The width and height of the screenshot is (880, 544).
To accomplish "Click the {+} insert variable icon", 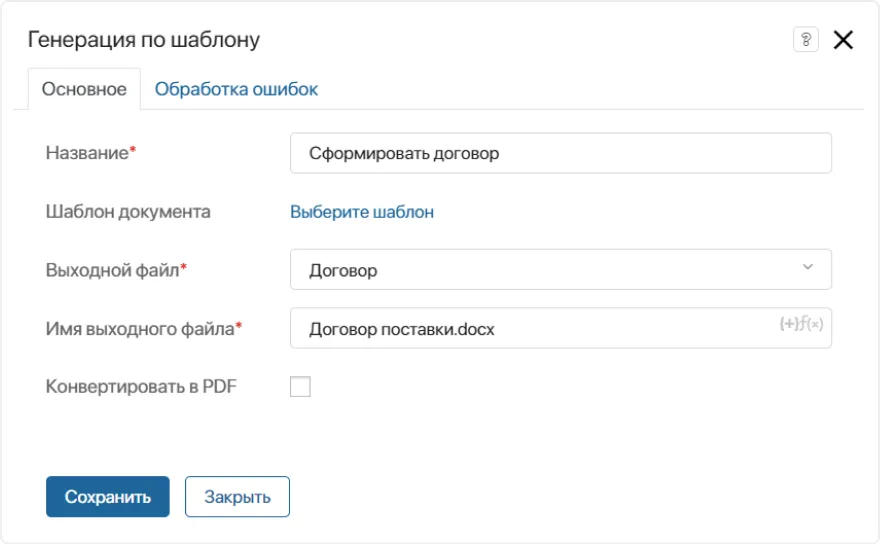I will click(x=788, y=325).
